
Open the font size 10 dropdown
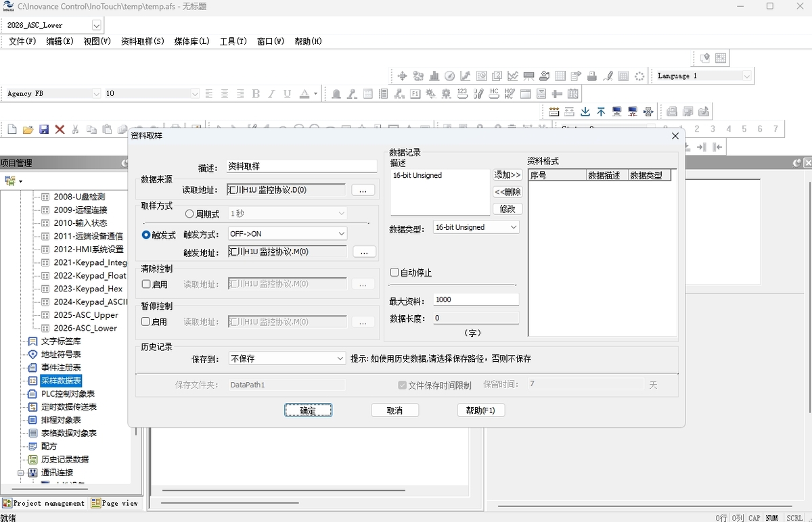click(195, 93)
